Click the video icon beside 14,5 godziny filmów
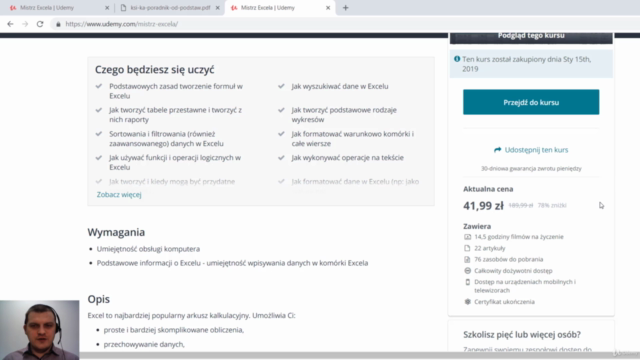Viewport: 640px width, 360px height. (x=467, y=237)
